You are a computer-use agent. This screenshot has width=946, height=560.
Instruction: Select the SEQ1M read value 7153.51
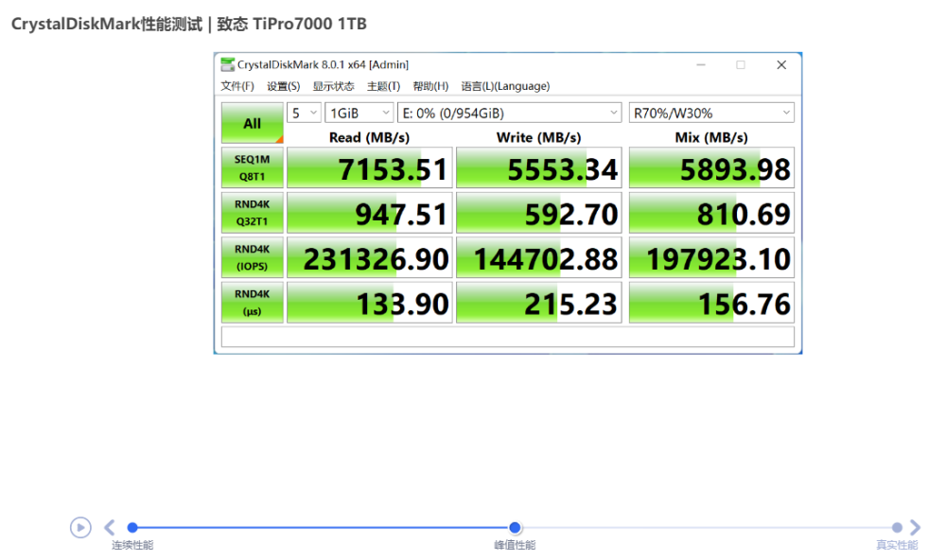[x=369, y=167]
